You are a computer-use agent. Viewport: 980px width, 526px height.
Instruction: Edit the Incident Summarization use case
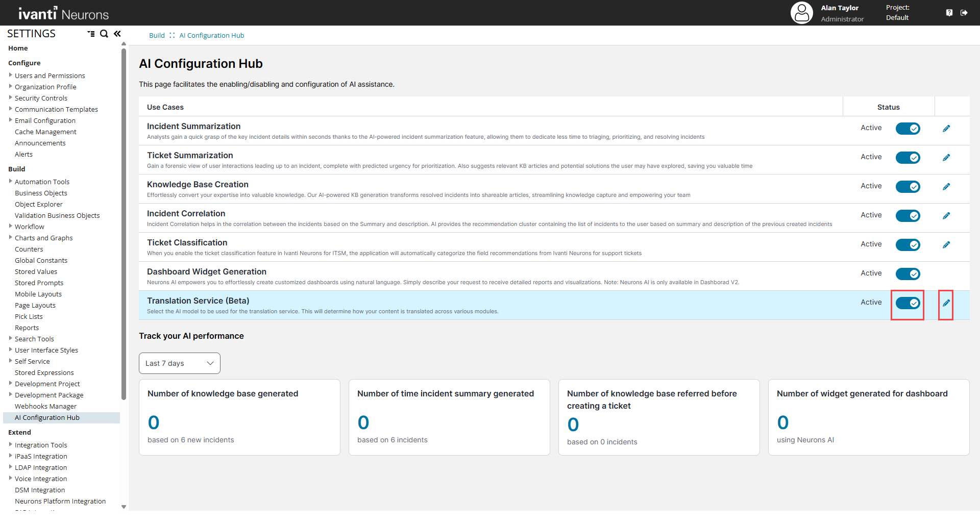pyautogui.click(x=946, y=129)
